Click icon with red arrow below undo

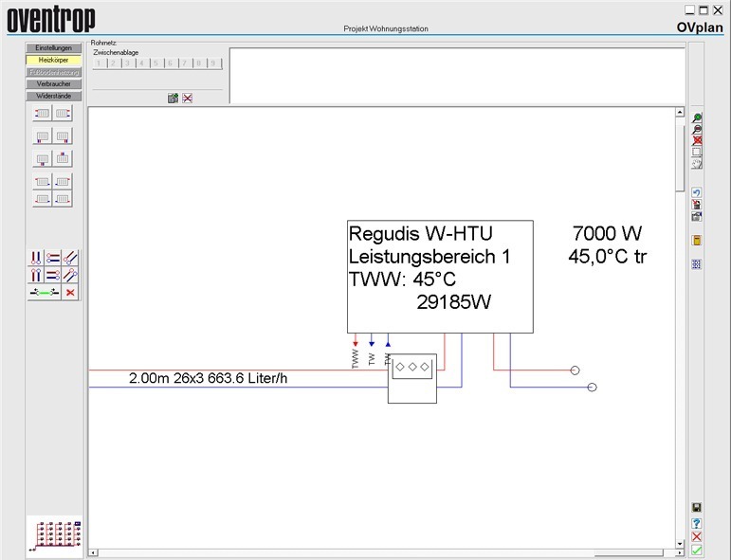point(697,205)
